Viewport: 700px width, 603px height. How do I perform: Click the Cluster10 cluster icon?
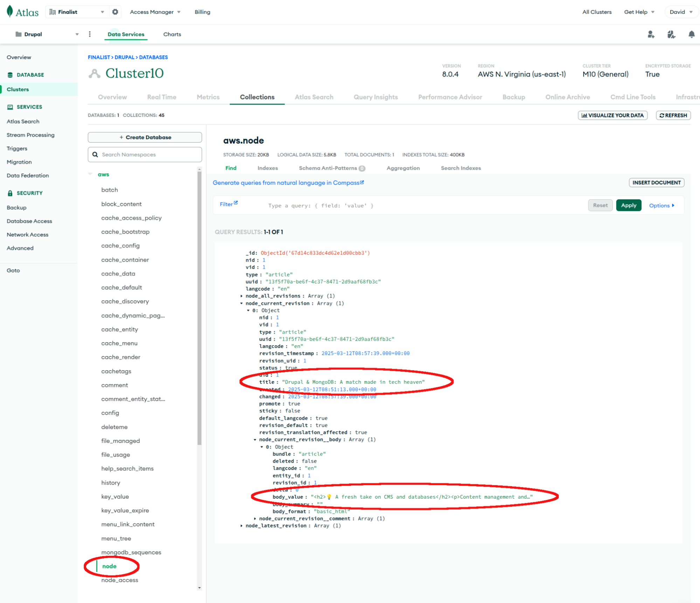[x=95, y=74]
